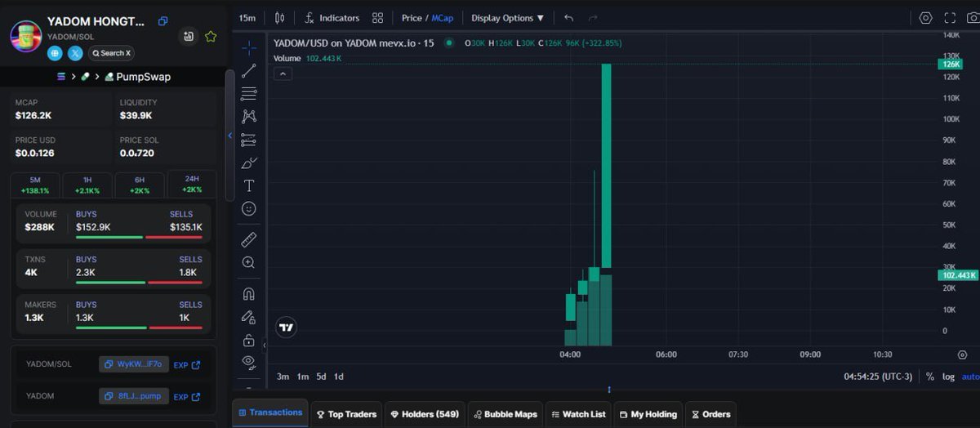
Task: Click the Solana chain icon in breadcrumb
Action: tap(60, 76)
